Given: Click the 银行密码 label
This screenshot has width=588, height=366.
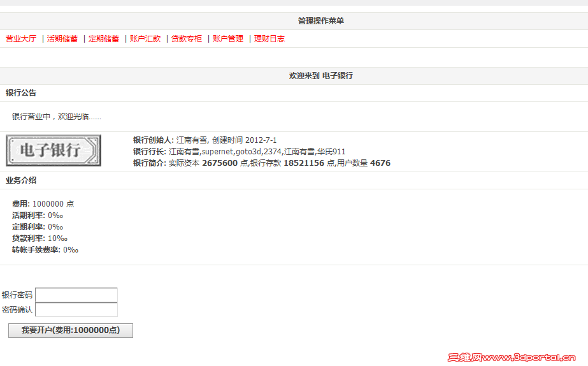Looking at the screenshot, I should (17, 295).
